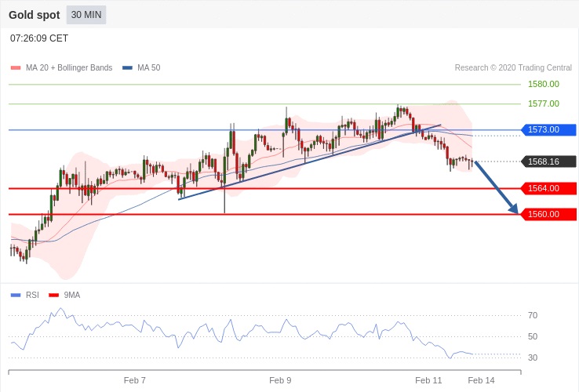Click the Feb 14 date on time axis

[481, 380]
